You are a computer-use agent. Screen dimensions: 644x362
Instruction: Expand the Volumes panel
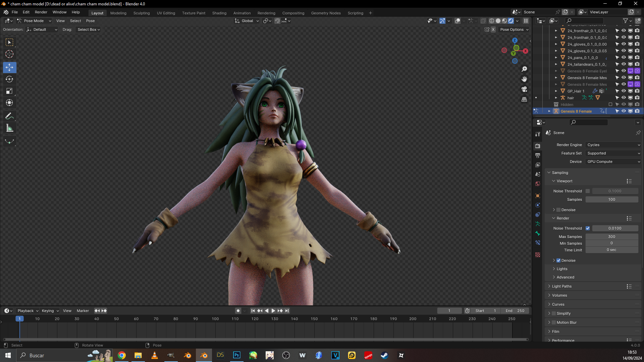point(559,295)
